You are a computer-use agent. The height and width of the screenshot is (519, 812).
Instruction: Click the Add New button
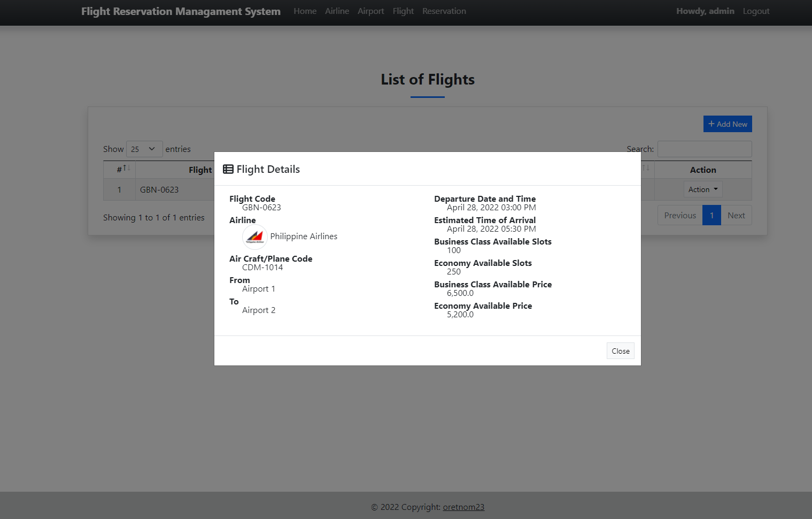(728, 124)
